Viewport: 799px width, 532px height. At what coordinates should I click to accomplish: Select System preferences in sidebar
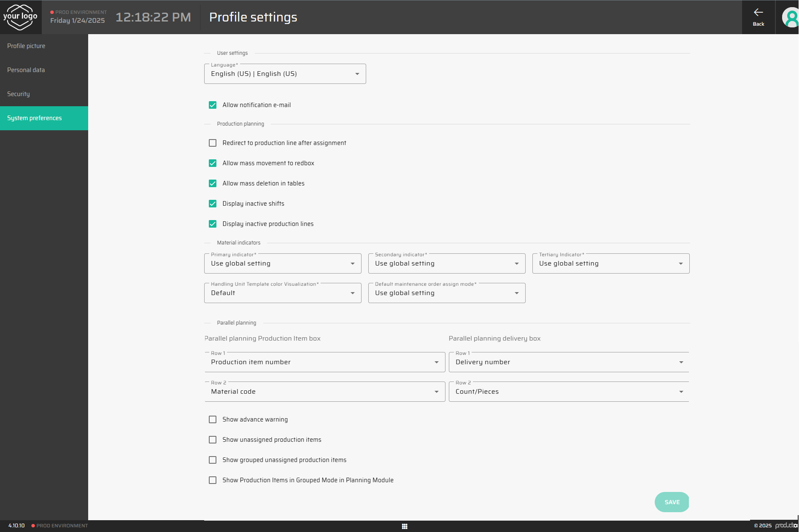click(35, 118)
